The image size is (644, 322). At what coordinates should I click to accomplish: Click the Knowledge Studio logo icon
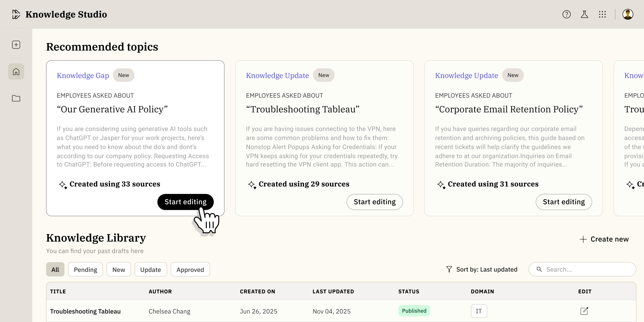pos(16,14)
